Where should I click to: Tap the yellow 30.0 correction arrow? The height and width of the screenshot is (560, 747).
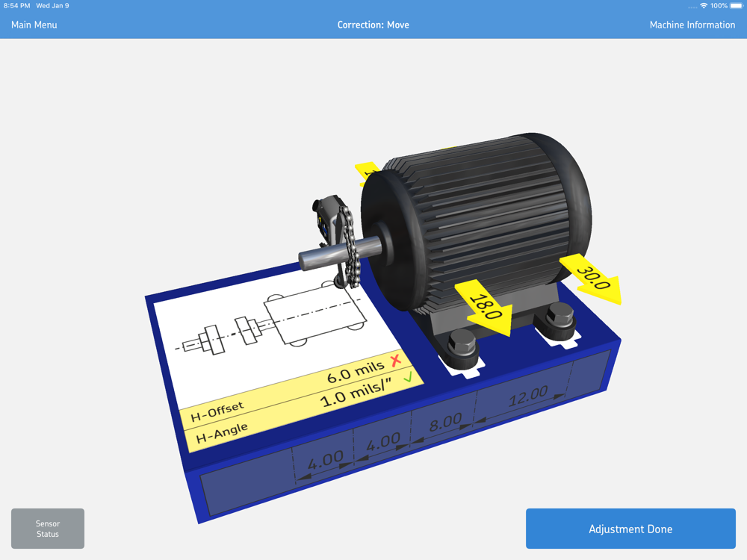pos(592,279)
